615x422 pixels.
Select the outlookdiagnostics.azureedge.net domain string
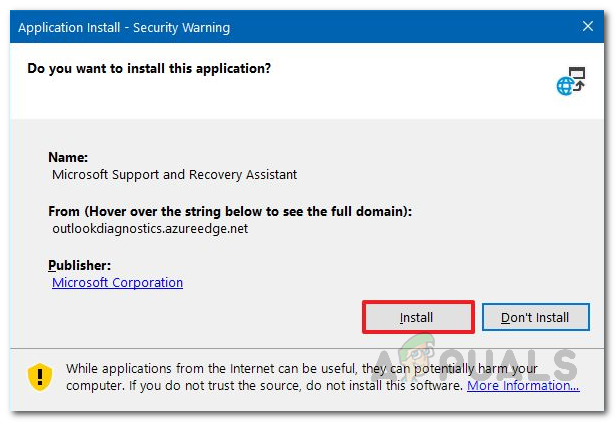coord(150,228)
